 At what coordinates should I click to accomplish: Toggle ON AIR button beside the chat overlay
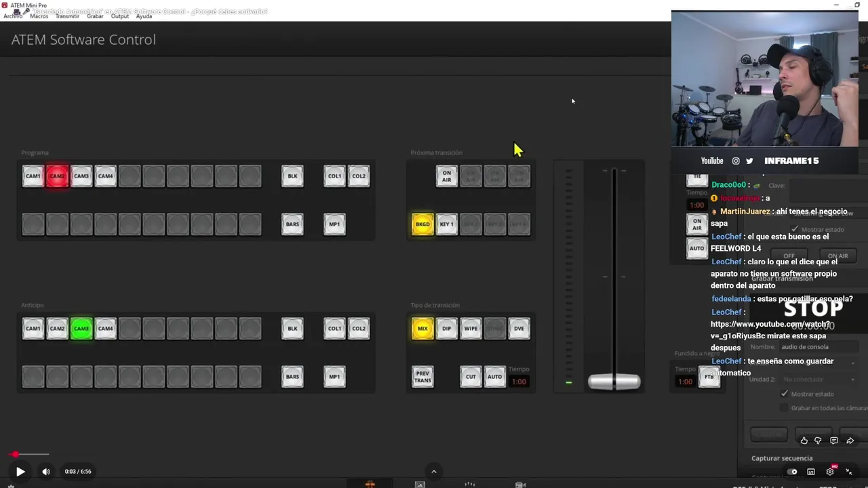(x=697, y=224)
